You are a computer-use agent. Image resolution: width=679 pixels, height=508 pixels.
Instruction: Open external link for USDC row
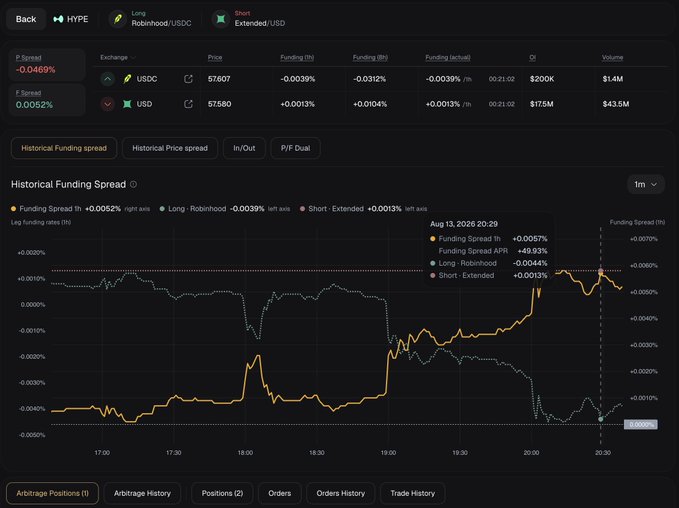click(x=188, y=79)
